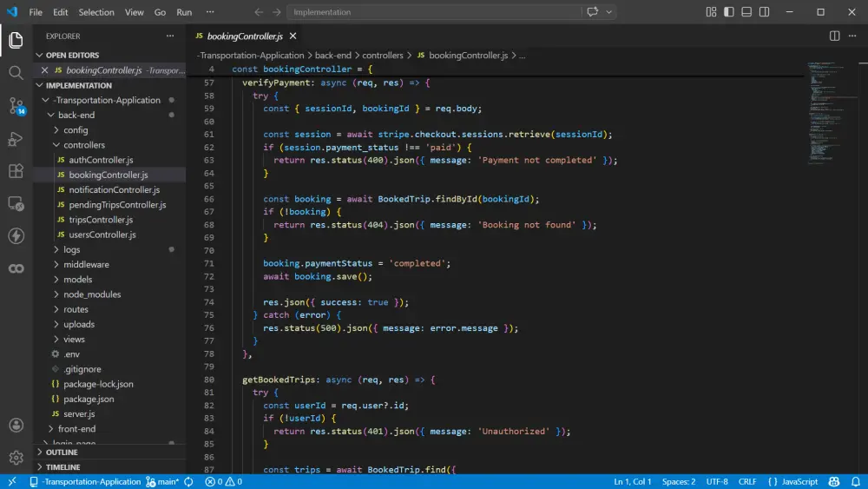This screenshot has width=868, height=489.
Task: Open the Thunder Client lightning icon
Action: coord(16,236)
